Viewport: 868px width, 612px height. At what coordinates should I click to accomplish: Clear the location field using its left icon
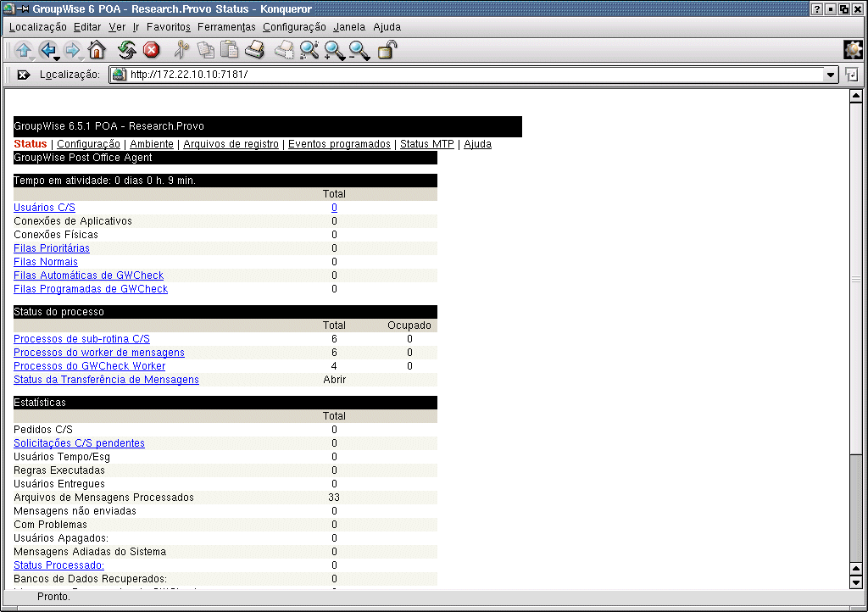[23, 75]
